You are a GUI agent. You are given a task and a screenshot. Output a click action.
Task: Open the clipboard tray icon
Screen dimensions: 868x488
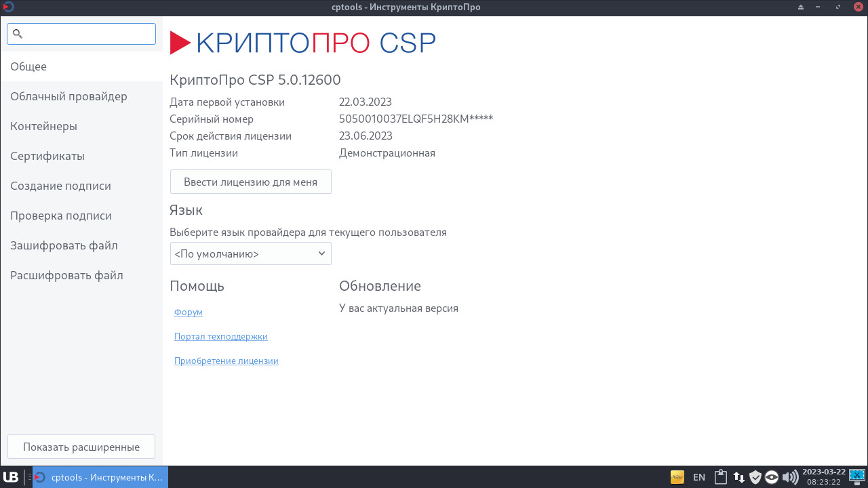pyautogui.click(x=721, y=477)
